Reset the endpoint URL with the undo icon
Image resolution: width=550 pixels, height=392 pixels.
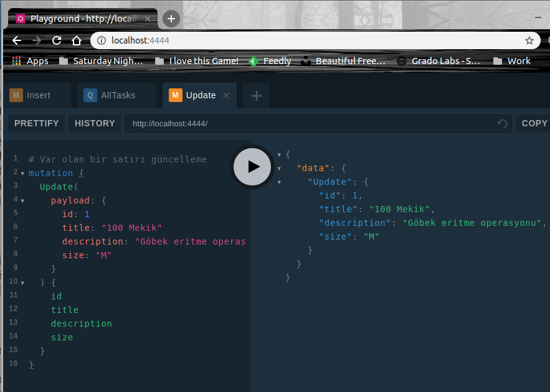tap(502, 124)
